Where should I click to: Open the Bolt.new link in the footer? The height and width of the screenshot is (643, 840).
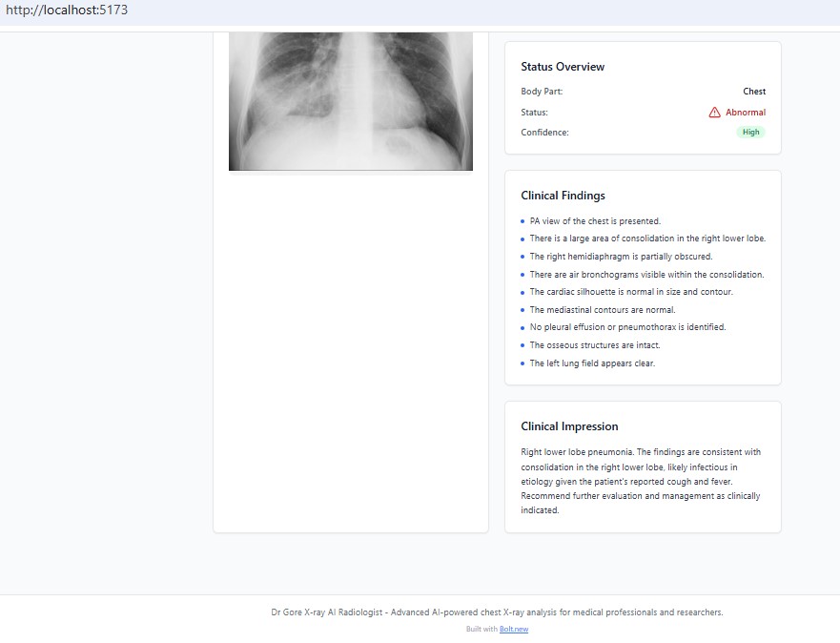[513, 629]
